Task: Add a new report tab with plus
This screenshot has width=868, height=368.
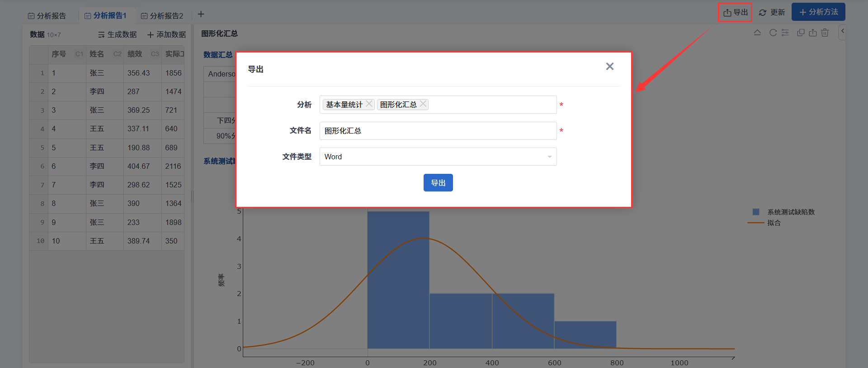Action: click(201, 14)
